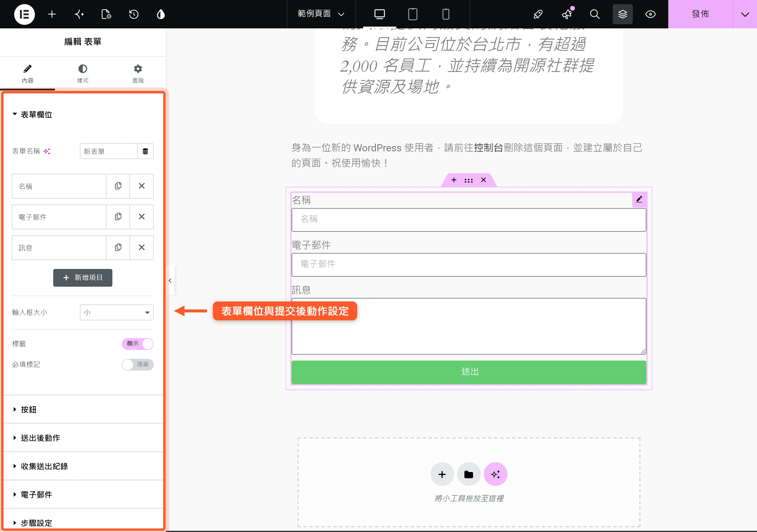Open the AI sparkle tool in top bar
Viewport: 757px width, 532px height.
(x=79, y=14)
